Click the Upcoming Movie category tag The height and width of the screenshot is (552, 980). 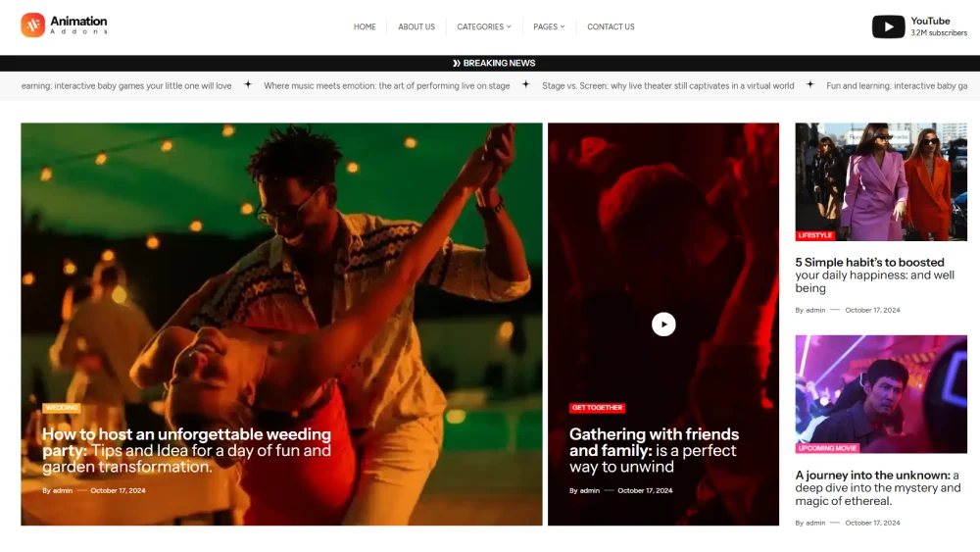828,448
